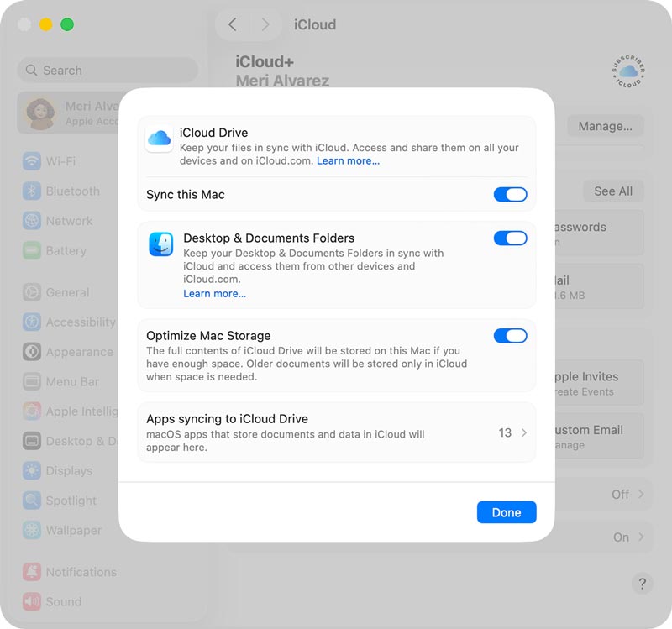Select Wi-Fi label in sidebar

[x=60, y=161]
